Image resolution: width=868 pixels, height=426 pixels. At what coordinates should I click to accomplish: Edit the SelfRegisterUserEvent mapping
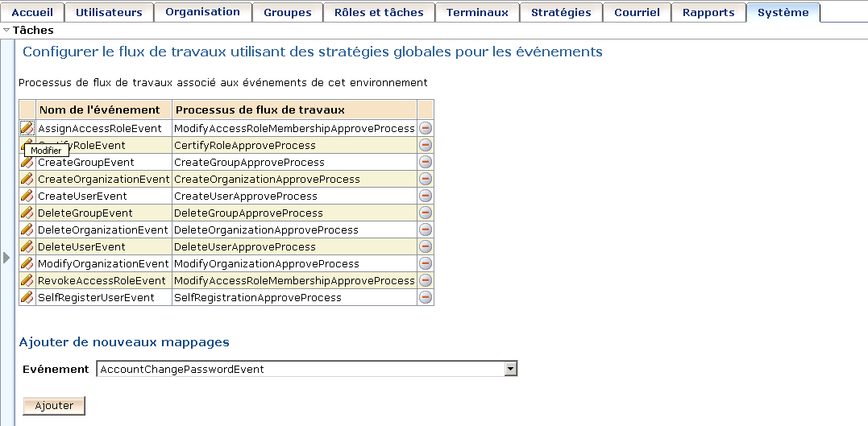tap(27, 297)
